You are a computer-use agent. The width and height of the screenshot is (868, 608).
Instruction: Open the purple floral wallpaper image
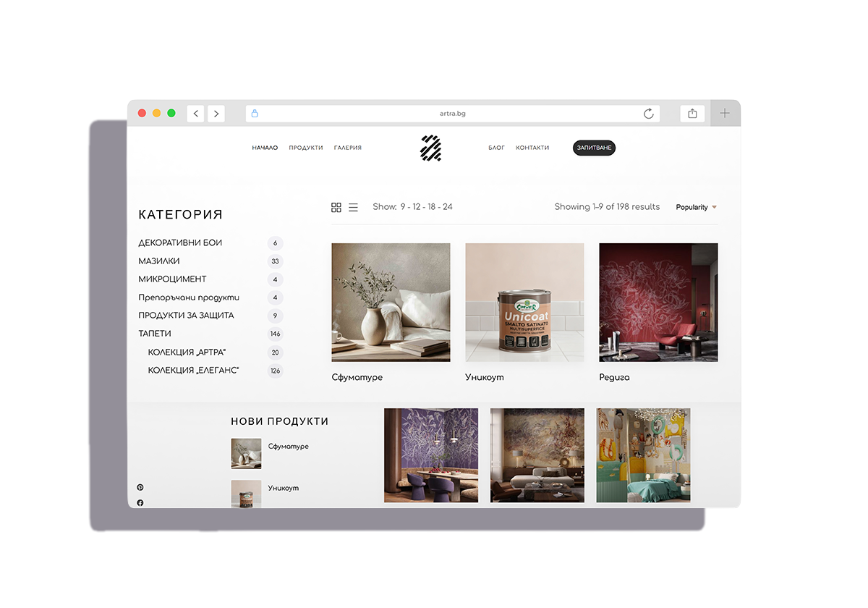click(431, 455)
